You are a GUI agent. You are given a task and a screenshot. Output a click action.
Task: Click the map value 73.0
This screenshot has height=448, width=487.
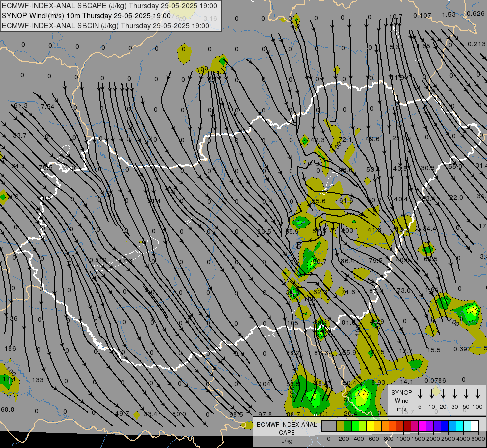pyautogui.click(x=404, y=290)
